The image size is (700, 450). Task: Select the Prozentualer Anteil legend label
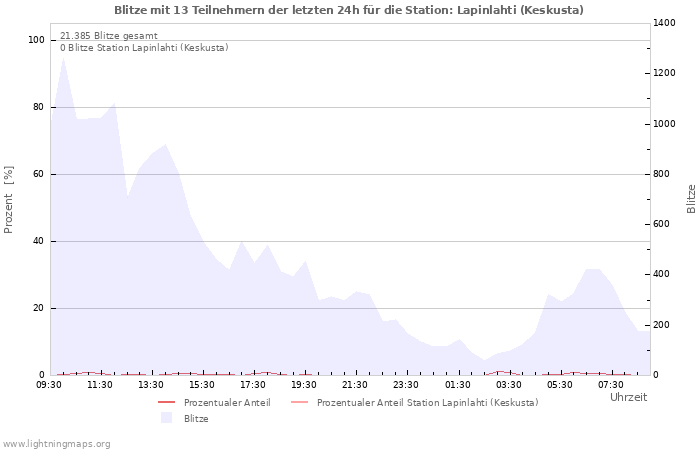[227, 403]
